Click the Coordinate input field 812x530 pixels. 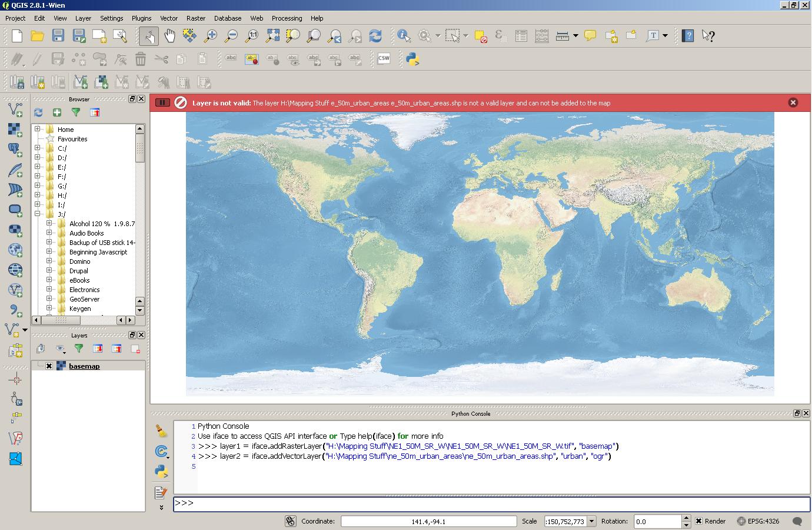click(x=428, y=521)
